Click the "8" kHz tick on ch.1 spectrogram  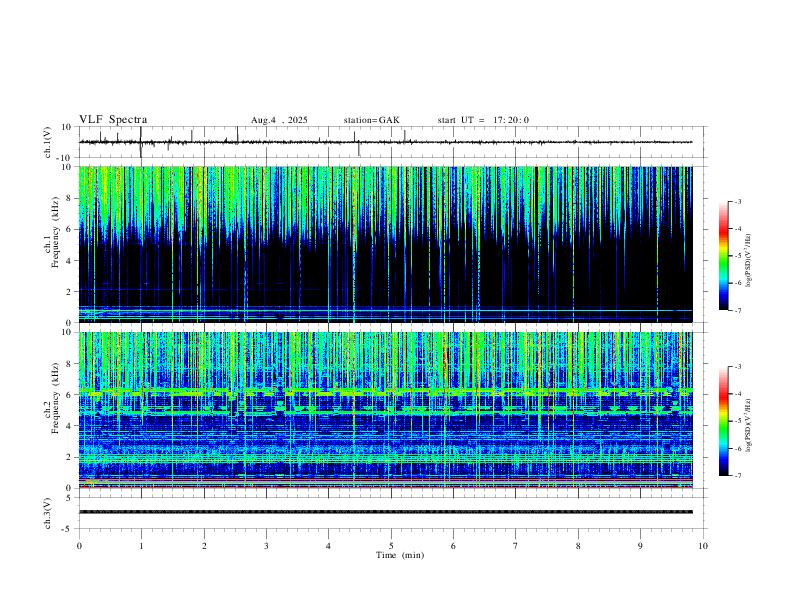click(70, 198)
